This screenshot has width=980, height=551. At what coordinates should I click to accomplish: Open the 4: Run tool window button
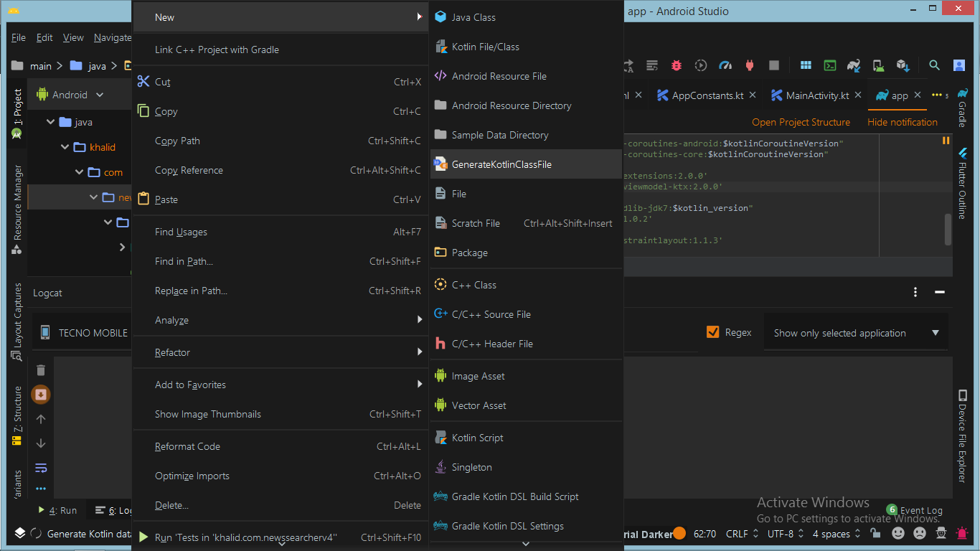click(x=57, y=510)
